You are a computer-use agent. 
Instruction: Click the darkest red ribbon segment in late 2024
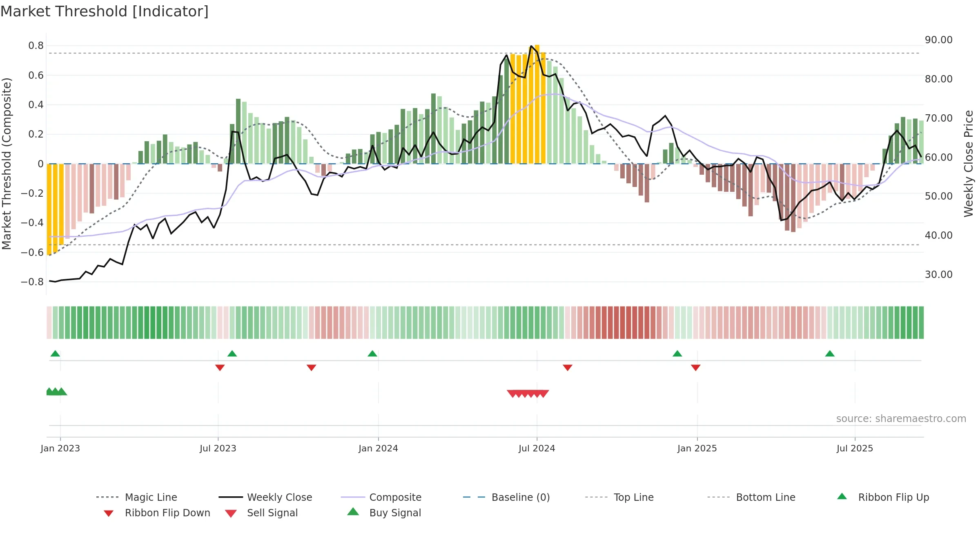click(x=628, y=322)
